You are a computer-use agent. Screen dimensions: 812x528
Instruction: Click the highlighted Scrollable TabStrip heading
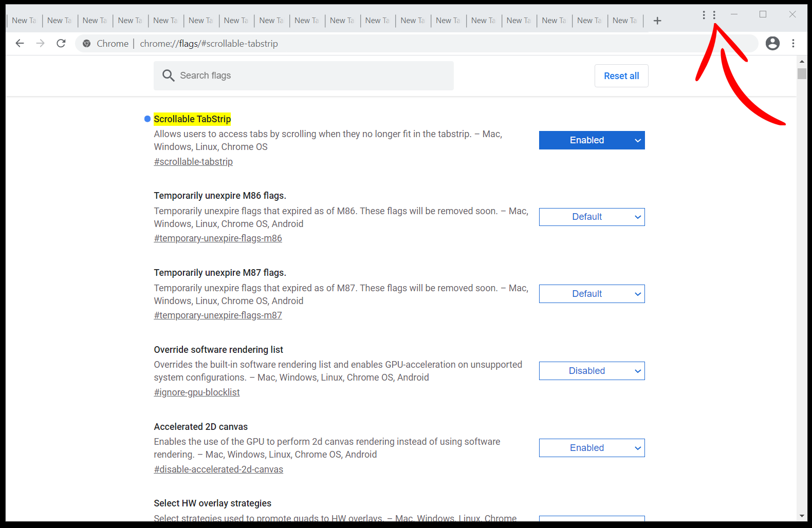(x=192, y=119)
